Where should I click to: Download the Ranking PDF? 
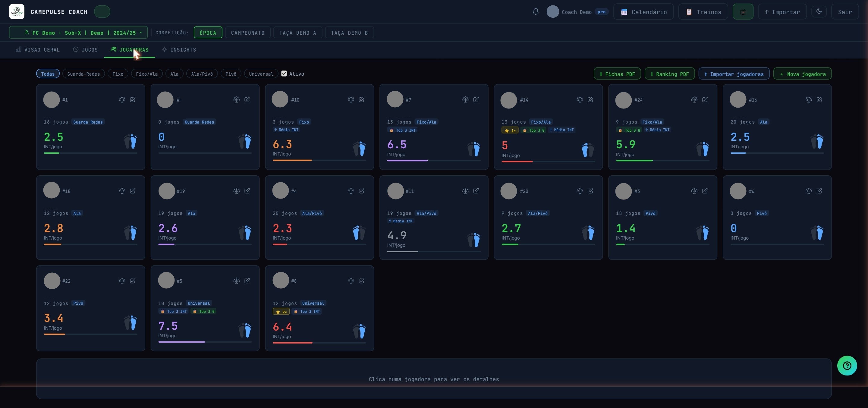tap(669, 74)
